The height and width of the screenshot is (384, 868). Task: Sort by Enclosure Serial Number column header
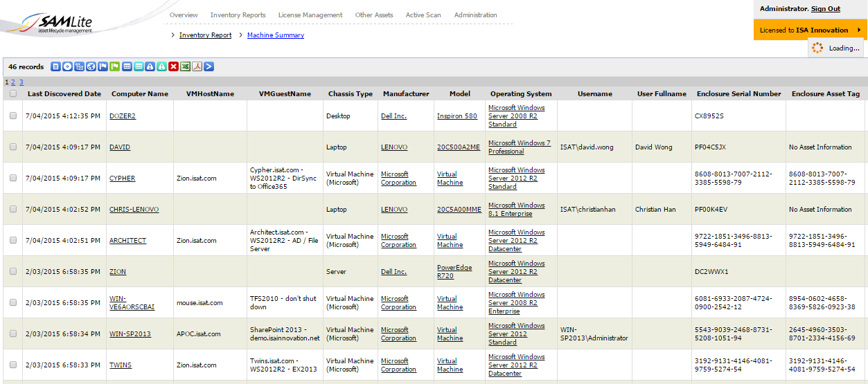pyautogui.click(x=738, y=94)
